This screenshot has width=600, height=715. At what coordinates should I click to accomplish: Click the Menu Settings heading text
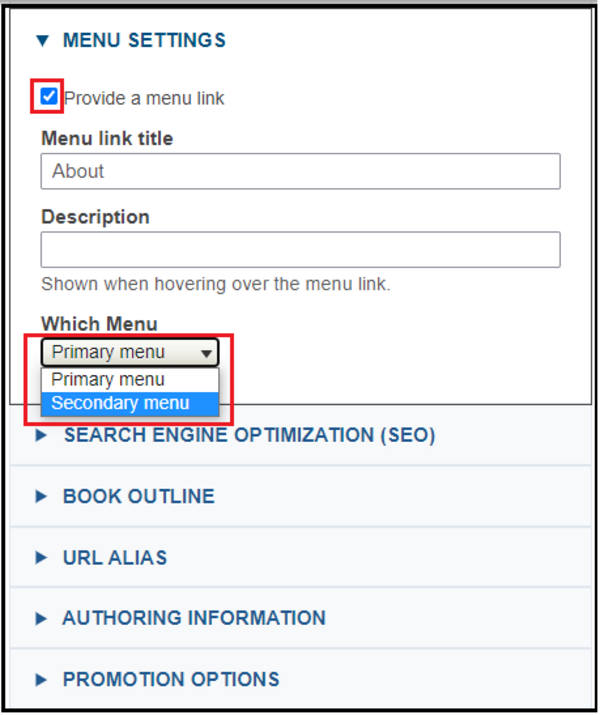(x=144, y=41)
